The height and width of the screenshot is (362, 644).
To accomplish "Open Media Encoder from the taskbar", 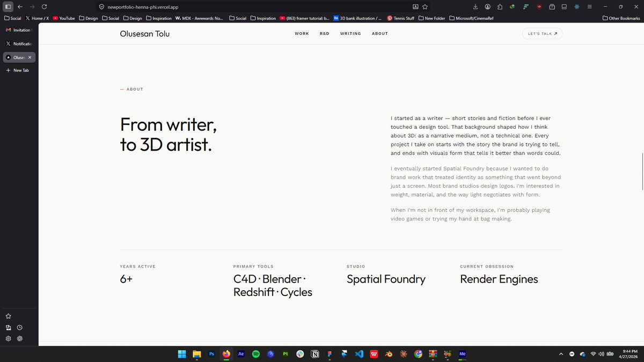I will pyautogui.click(x=463, y=354).
